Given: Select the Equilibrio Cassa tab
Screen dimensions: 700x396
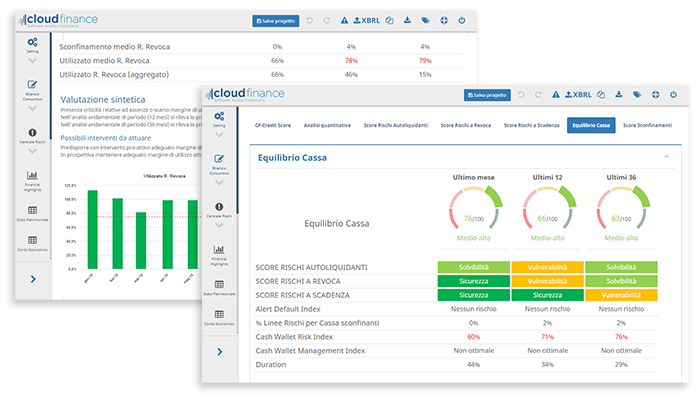Looking at the screenshot, I should coord(591,125).
